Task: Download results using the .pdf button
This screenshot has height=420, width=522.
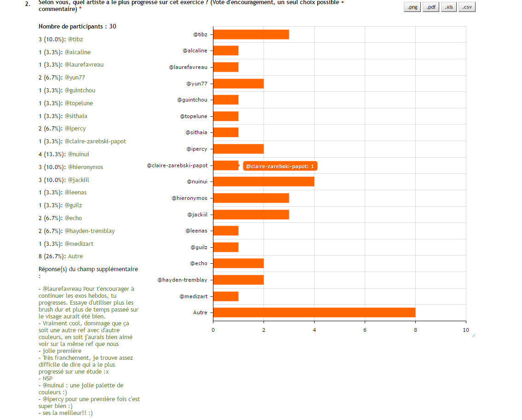Action: tap(430, 7)
